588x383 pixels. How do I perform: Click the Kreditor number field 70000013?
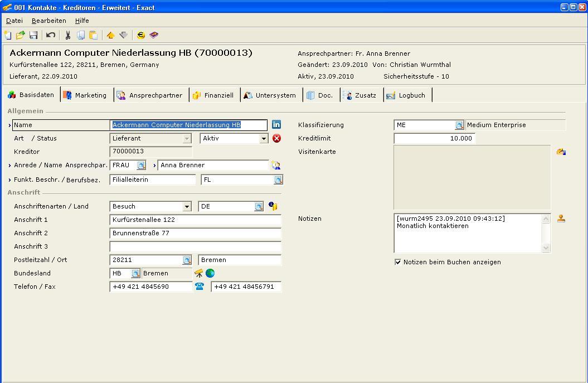pyautogui.click(x=150, y=152)
